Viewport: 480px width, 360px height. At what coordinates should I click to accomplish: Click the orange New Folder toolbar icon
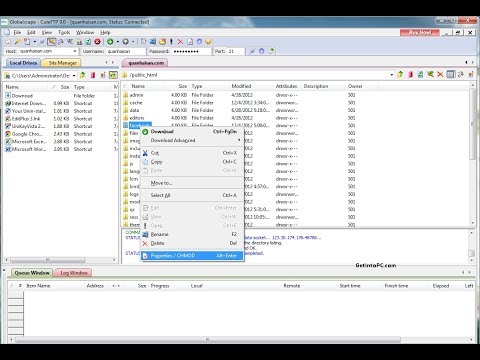click(x=162, y=42)
